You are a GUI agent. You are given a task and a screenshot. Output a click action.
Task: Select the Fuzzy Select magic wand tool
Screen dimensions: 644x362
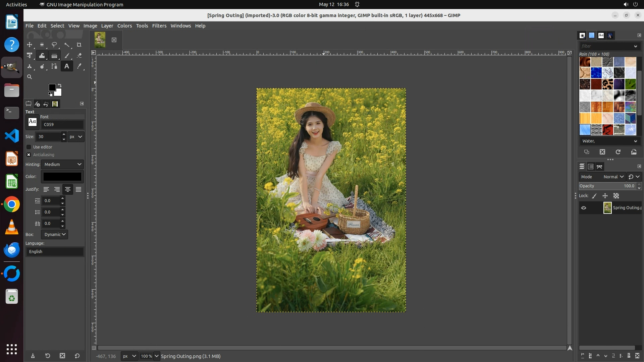(x=67, y=45)
